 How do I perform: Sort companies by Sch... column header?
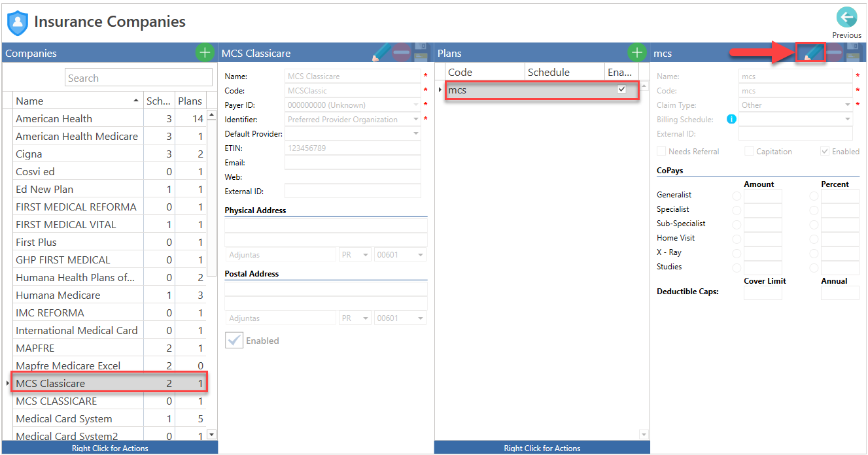click(x=159, y=101)
